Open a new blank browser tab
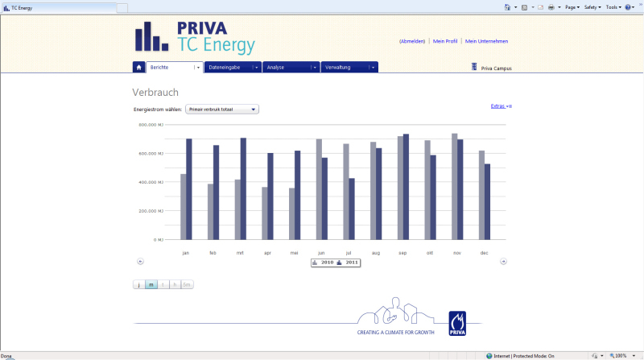This screenshot has width=644, height=360. [122, 8]
